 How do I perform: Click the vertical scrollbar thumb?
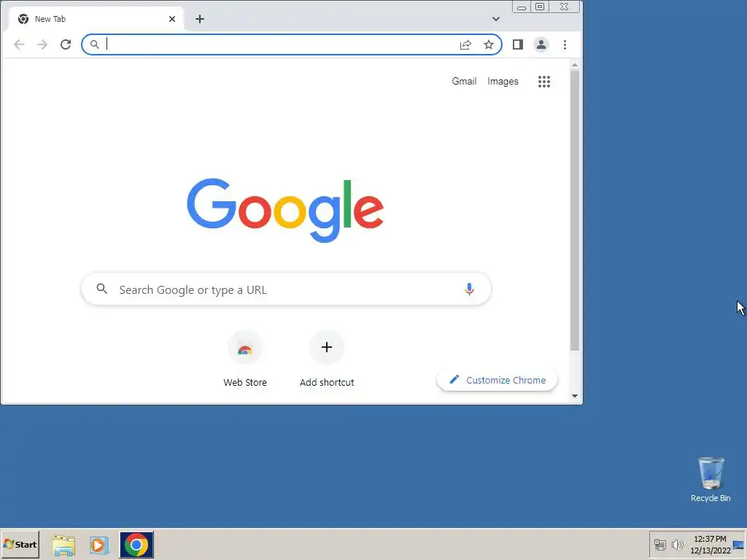575,211
